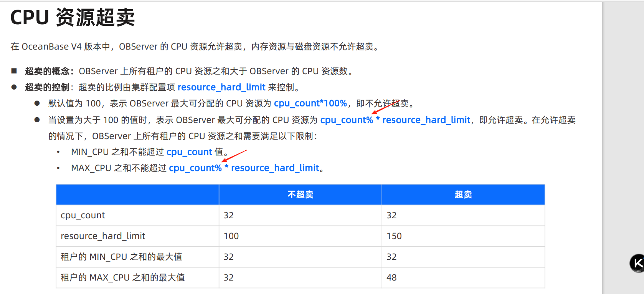The height and width of the screenshot is (294, 644).
Task: Click the floating K icon at right edge
Action: tap(637, 263)
